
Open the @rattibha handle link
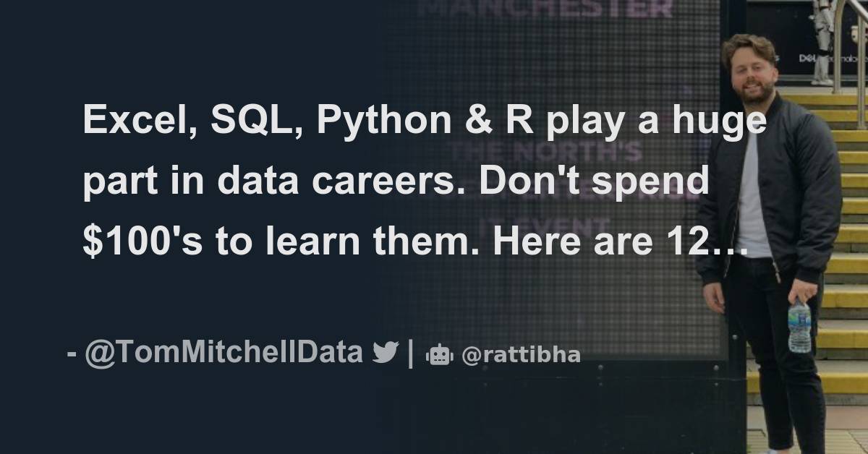click(x=520, y=354)
